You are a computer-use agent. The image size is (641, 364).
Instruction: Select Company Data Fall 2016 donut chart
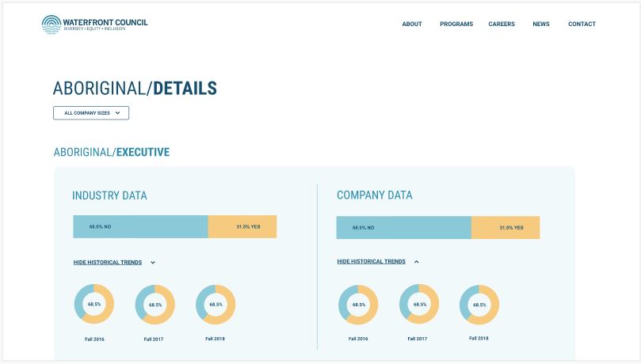[x=358, y=305]
